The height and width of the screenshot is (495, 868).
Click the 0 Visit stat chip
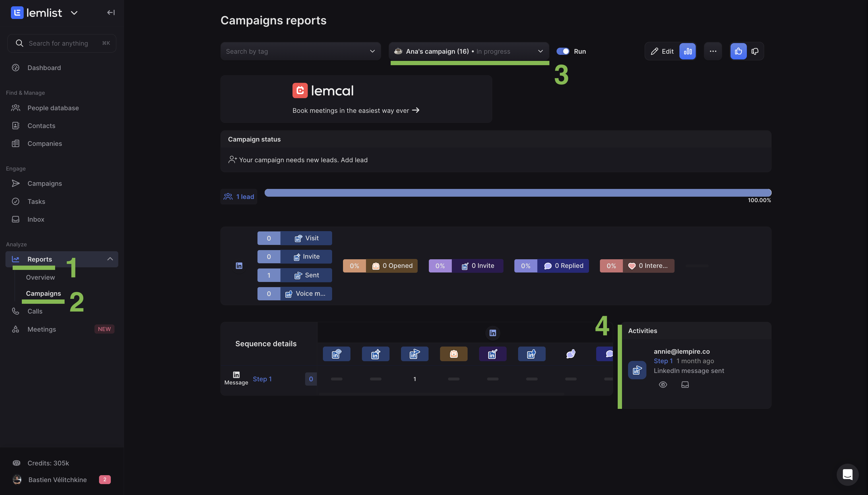coord(295,238)
